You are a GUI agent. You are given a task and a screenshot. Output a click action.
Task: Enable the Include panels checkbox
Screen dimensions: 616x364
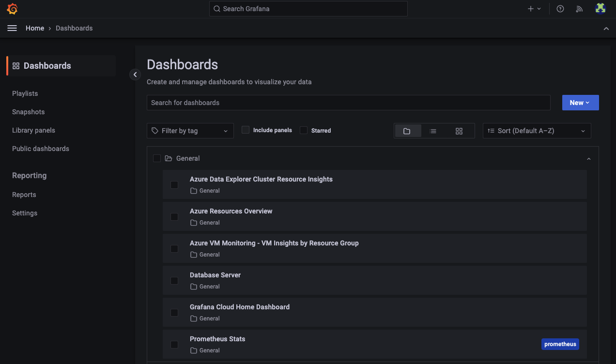(x=245, y=130)
